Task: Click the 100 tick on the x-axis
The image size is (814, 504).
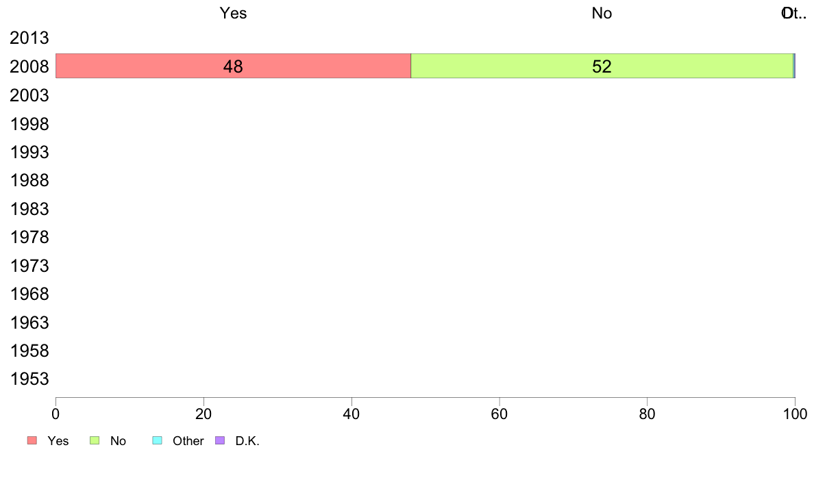Action: (795, 414)
